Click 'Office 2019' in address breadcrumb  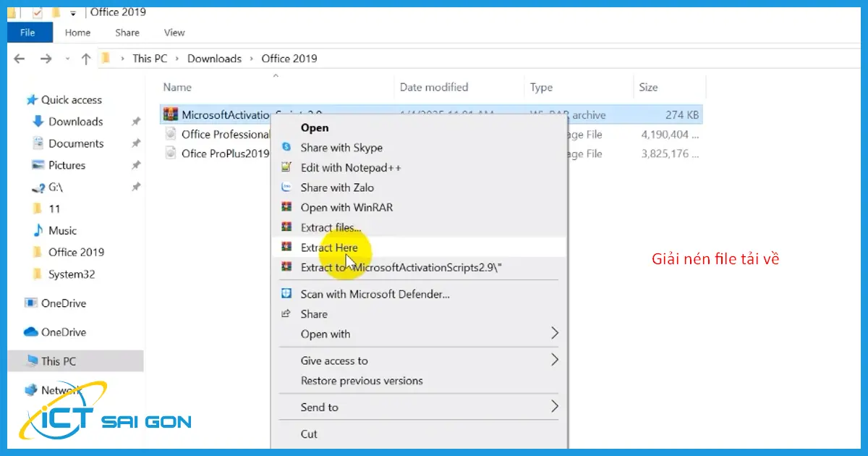click(x=289, y=59)
